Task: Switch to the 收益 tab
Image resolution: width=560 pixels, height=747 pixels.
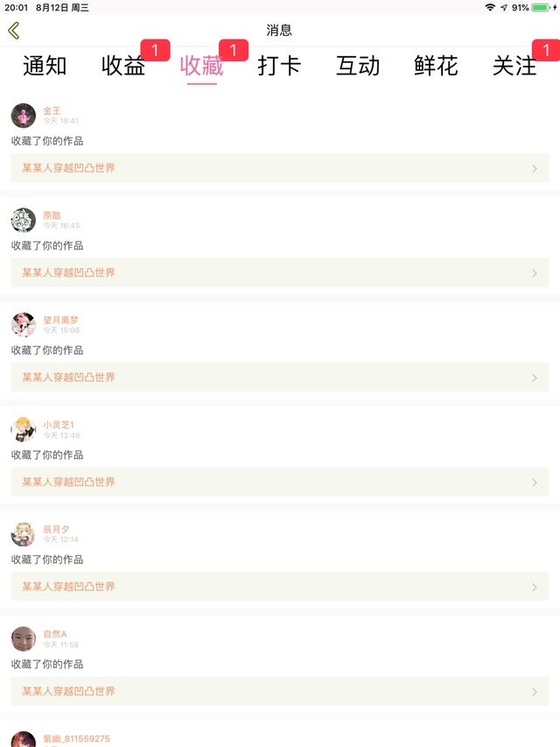Action: coord(123,66)
